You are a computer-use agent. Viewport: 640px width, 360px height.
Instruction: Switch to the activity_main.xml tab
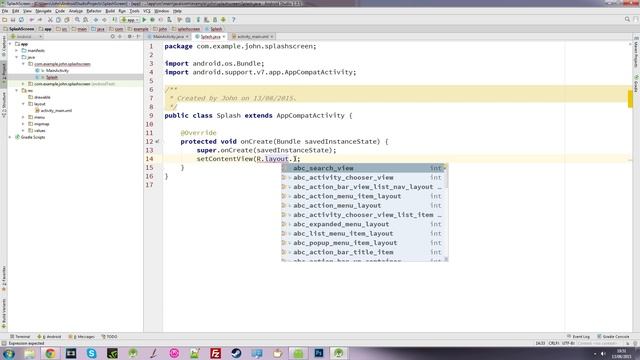253,37
